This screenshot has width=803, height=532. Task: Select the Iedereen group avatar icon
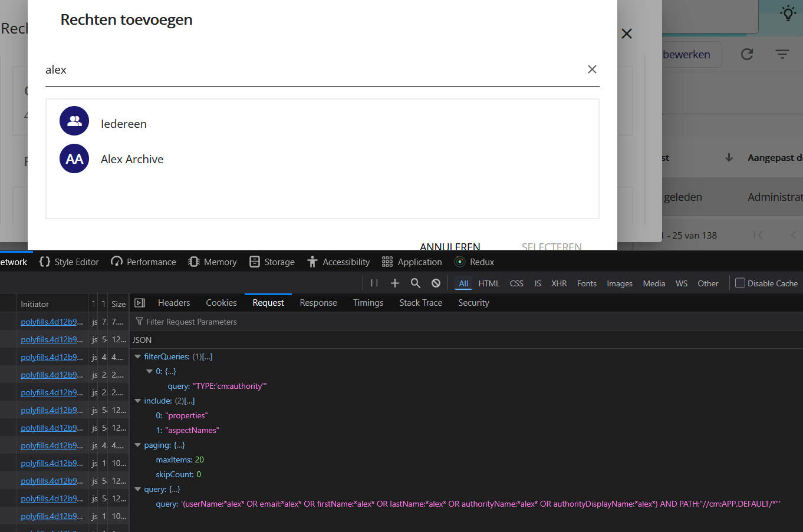[x=74, y=121]
